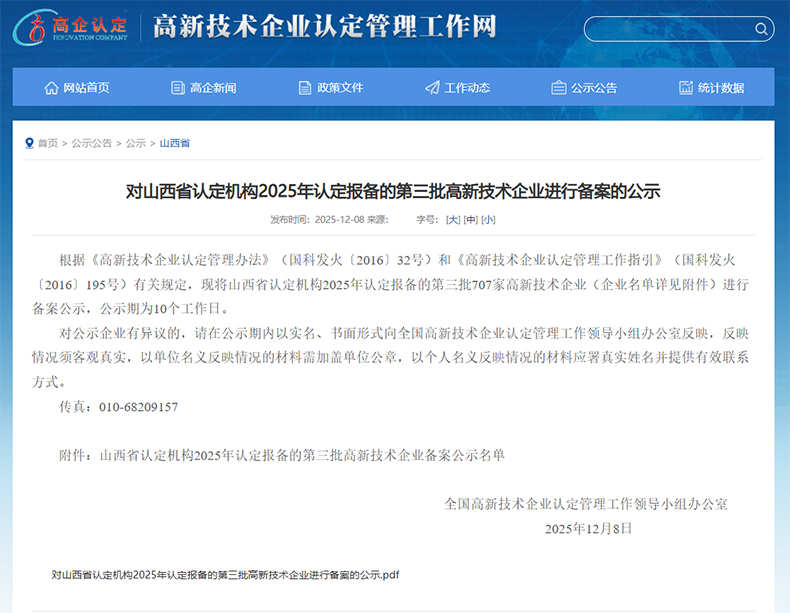Set font size to medium [中]
Screen dimensions: 790x613
point(470,219)
